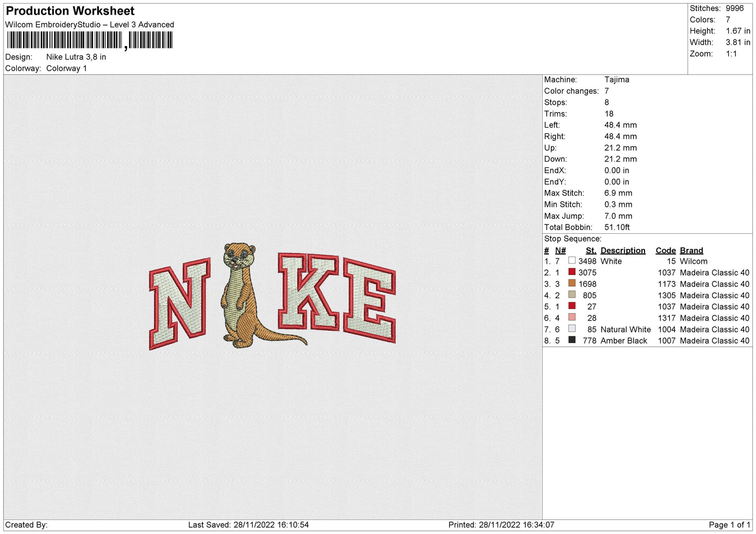Click the brand Wilcom in row 1

[694, 262]
